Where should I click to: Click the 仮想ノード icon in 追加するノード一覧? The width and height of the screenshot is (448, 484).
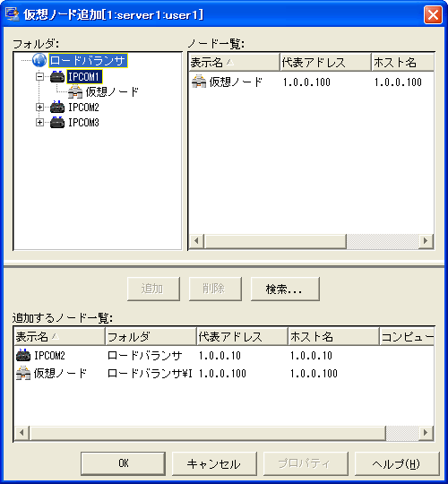(x=23, y=373)
